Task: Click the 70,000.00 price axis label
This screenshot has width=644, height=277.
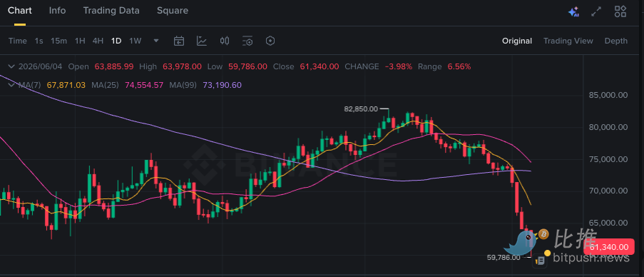Action: [x=608, y=191]
